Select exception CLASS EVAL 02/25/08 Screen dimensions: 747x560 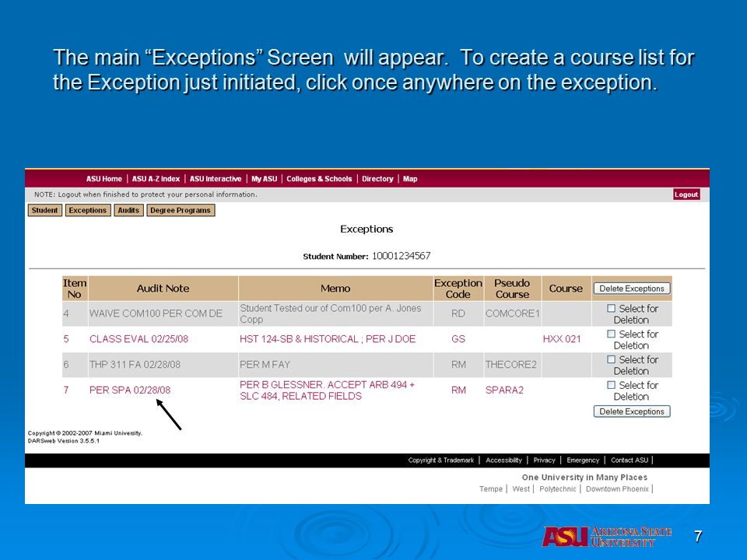(x=139, y=339)
